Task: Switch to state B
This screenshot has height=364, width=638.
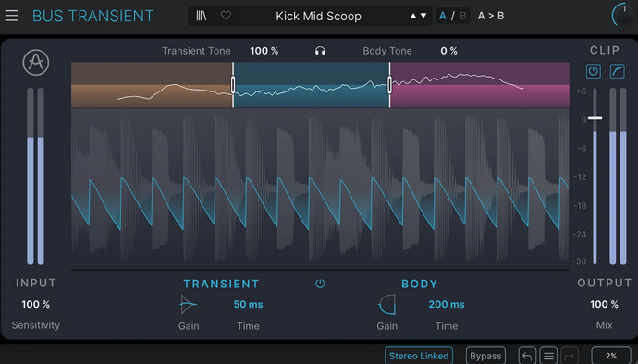Action: 462,16
